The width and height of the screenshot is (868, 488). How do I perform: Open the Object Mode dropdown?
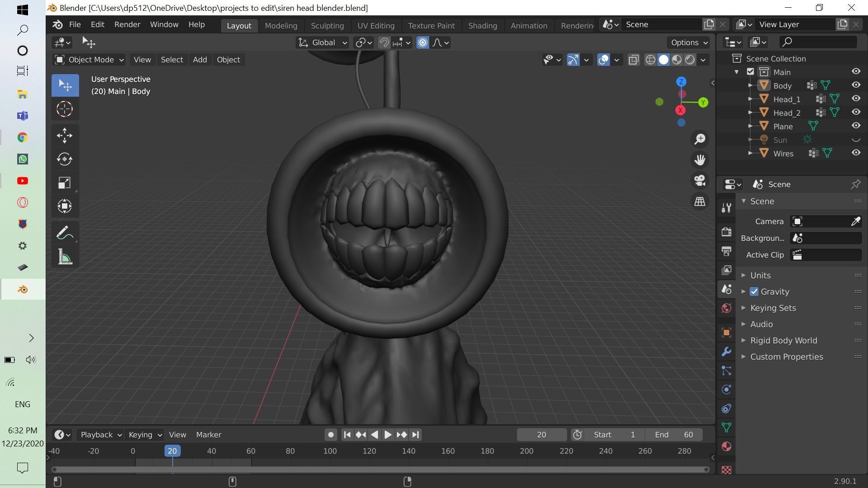click(89, 60)
